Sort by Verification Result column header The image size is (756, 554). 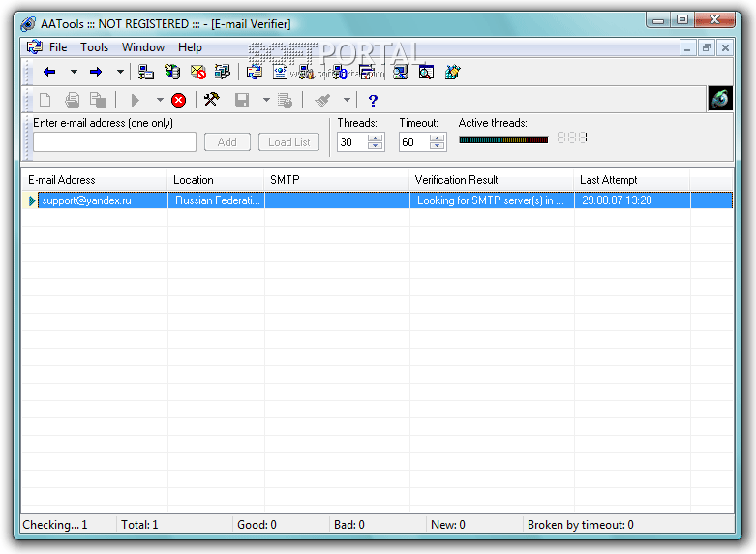492,180
